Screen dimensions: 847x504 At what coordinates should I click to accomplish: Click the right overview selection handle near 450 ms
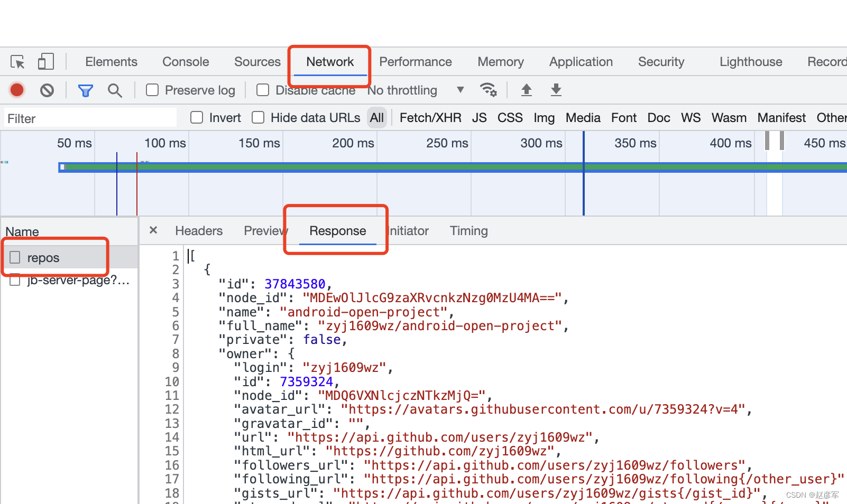(782, 141)
